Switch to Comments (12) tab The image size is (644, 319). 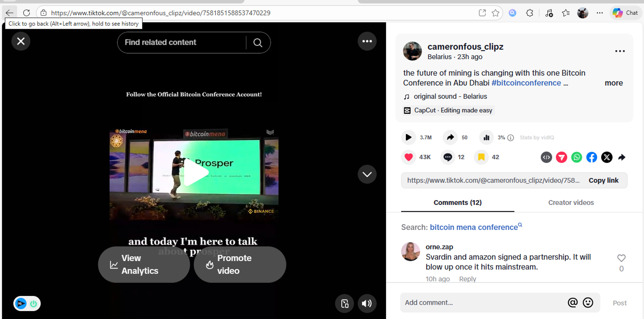pos(458,203)
